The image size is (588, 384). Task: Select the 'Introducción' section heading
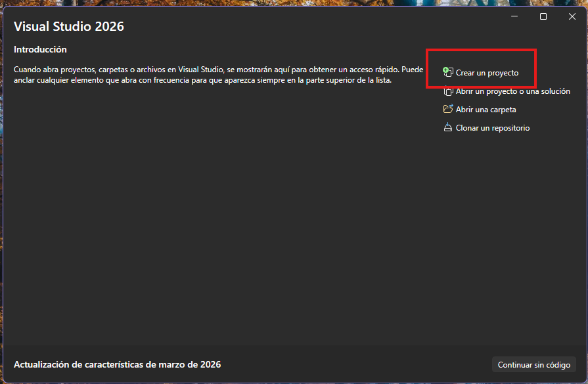coord(40,50)
